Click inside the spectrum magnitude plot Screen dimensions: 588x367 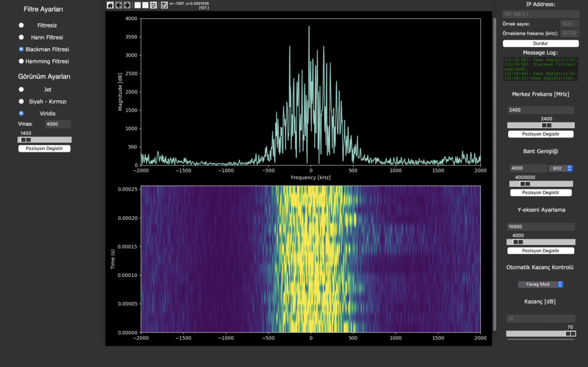pos(311,92)
